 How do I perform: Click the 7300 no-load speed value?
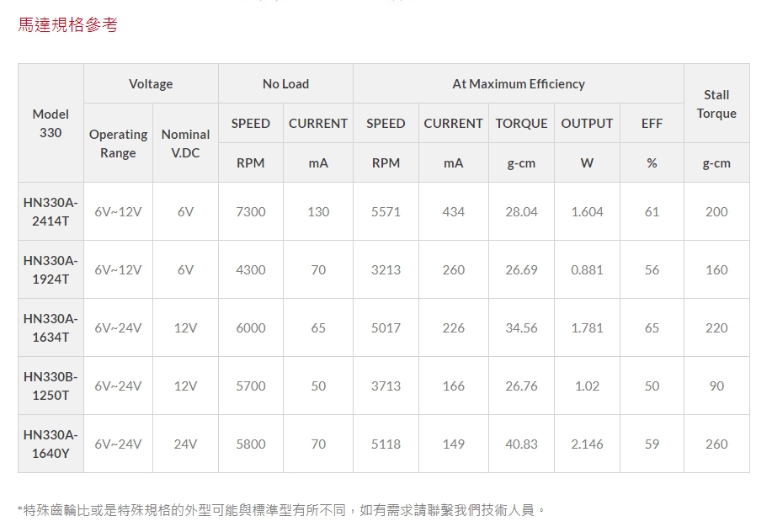click(251, 212)
